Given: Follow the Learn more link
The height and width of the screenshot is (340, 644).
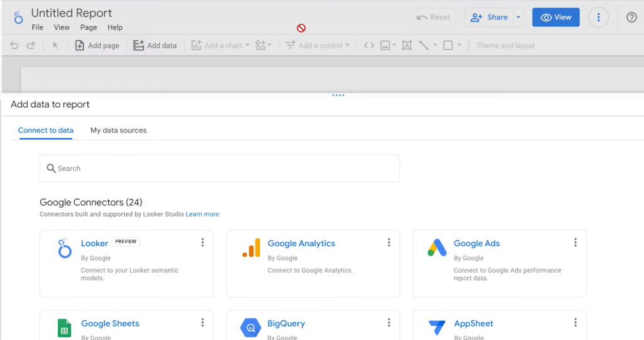Looking at the screenshot, I should 202,214.
